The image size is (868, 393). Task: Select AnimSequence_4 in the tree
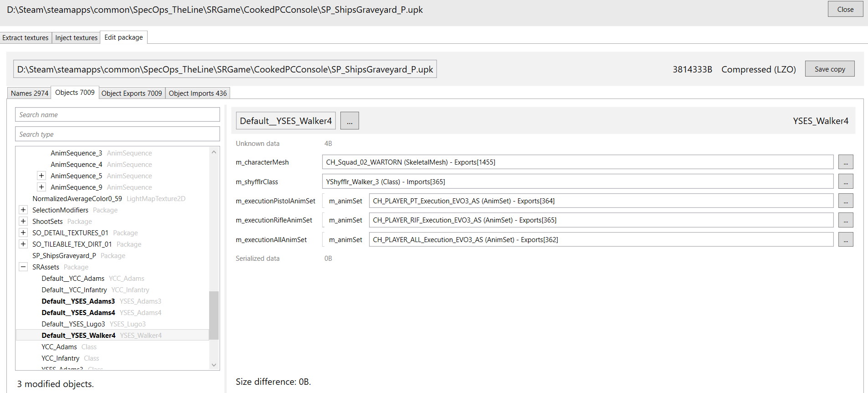76,165
